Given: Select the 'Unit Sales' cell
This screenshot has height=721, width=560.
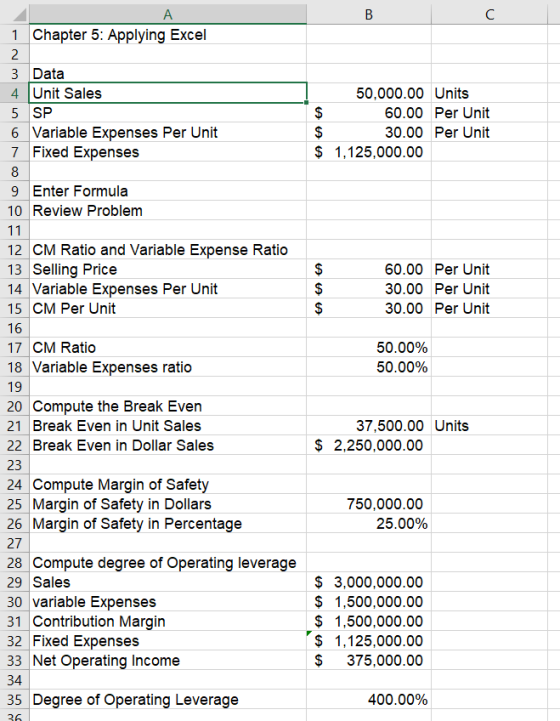Looking at the screenshot, I should (168, 93).
